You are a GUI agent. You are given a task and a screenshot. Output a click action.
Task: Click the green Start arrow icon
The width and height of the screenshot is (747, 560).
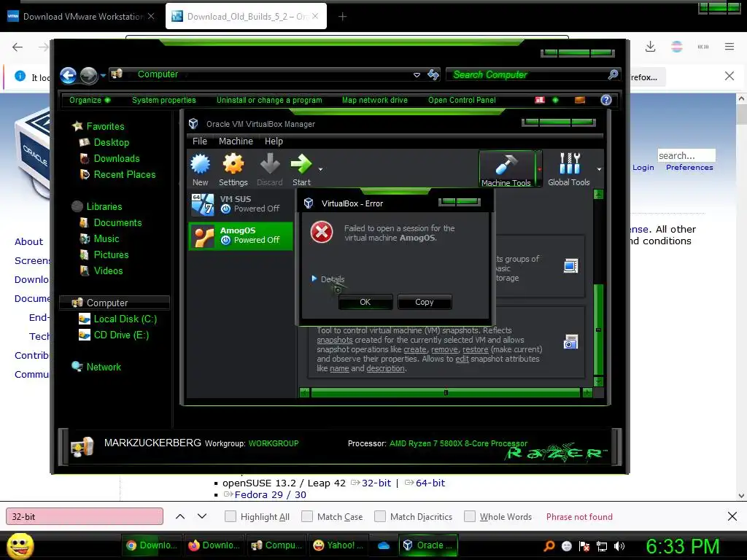(301, 165)
